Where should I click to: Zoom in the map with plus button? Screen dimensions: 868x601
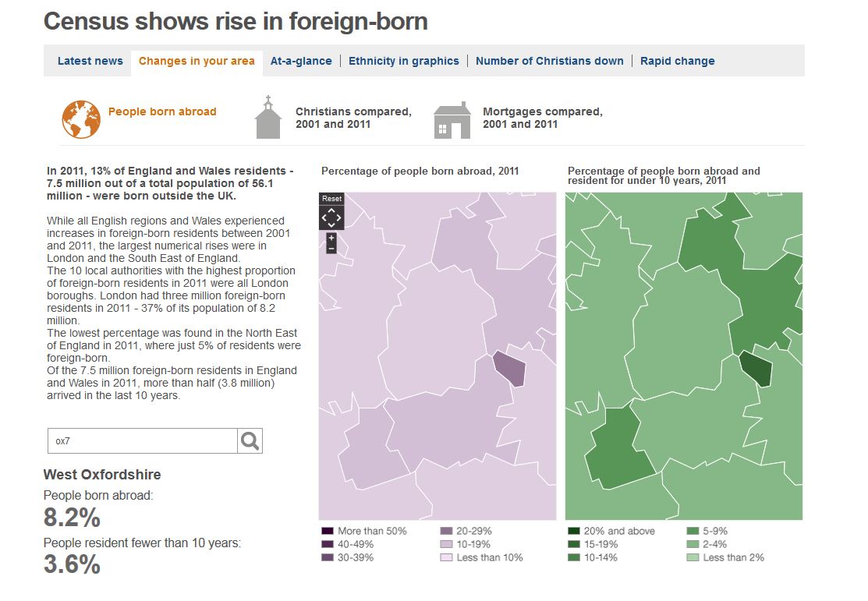[x=331, y=238]
